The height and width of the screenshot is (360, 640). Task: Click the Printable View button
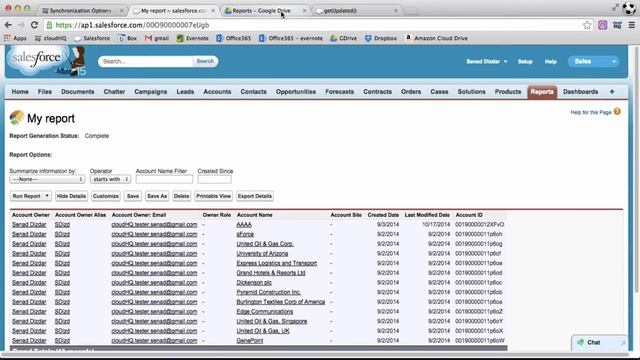tap(213, 196)
